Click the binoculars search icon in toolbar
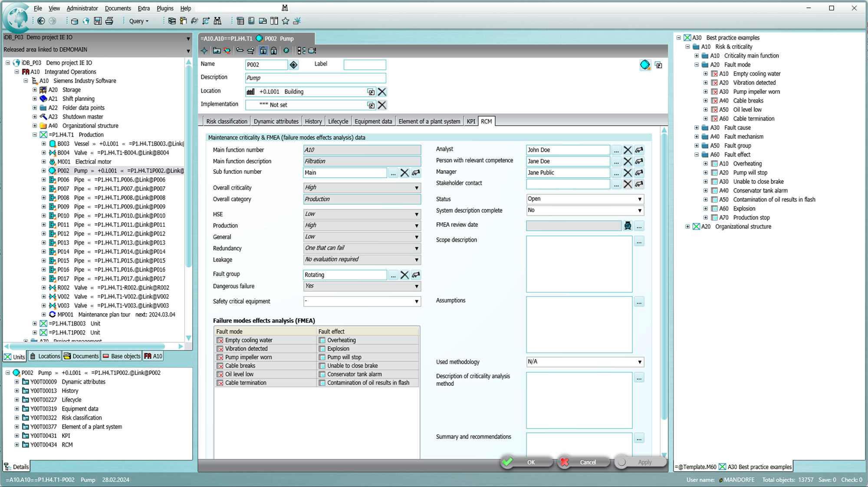The width and height of the screenshot is (868, 487). click(x=217, y=21)
